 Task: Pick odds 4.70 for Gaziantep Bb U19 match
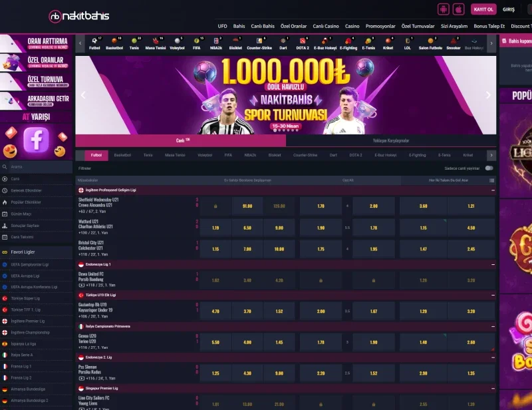coord(215,311)
